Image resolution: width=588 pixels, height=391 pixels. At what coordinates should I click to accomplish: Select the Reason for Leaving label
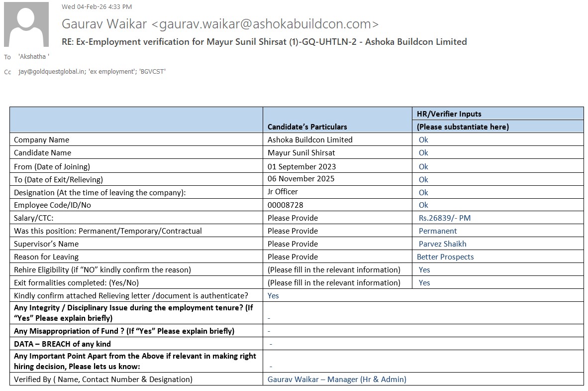coord(46,257)
